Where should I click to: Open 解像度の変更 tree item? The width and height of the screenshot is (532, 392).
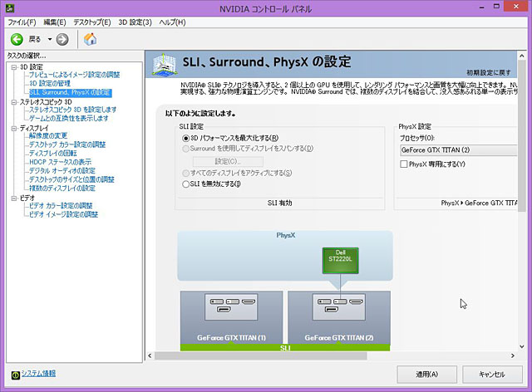48,135
